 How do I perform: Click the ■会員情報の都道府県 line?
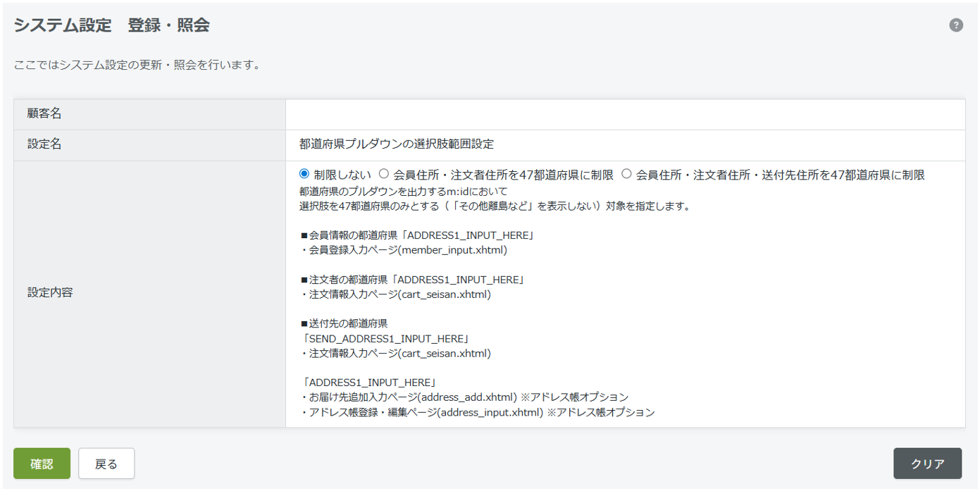pos(412,235)
